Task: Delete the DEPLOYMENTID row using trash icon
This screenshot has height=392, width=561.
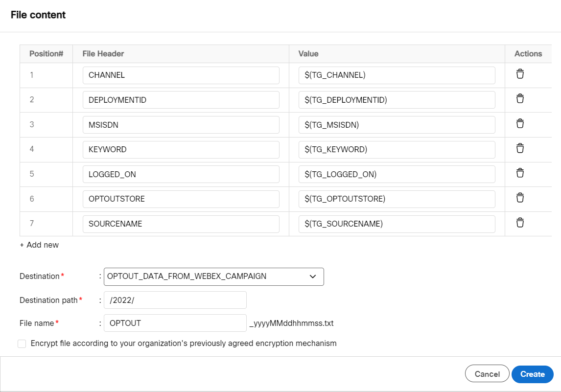Action: click(519, 99)
